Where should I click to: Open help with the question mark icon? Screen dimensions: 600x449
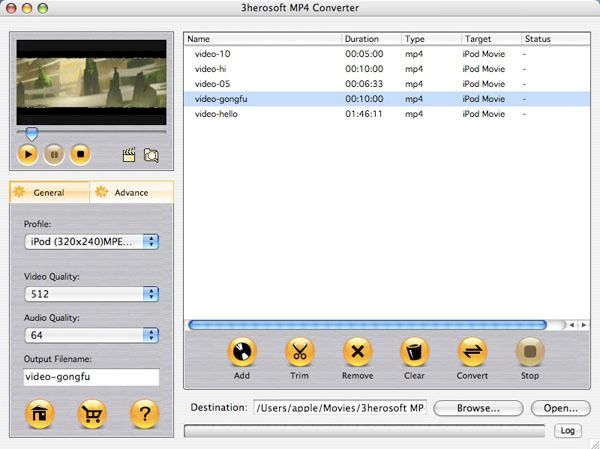[145, 414]
